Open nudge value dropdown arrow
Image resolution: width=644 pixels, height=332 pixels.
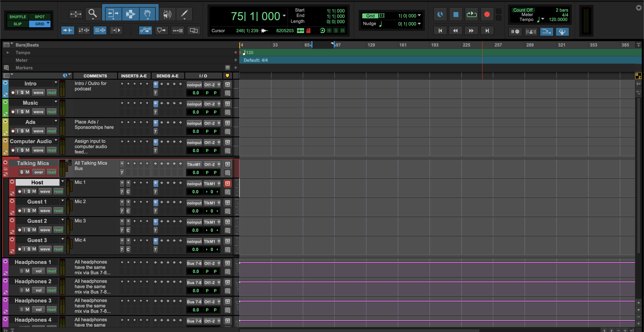click(x=419, y=24)
